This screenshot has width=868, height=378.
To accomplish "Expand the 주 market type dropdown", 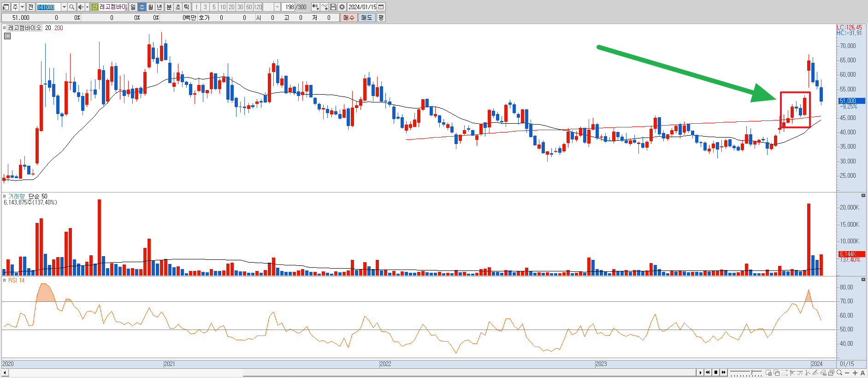I will click(x=22, y=7).
